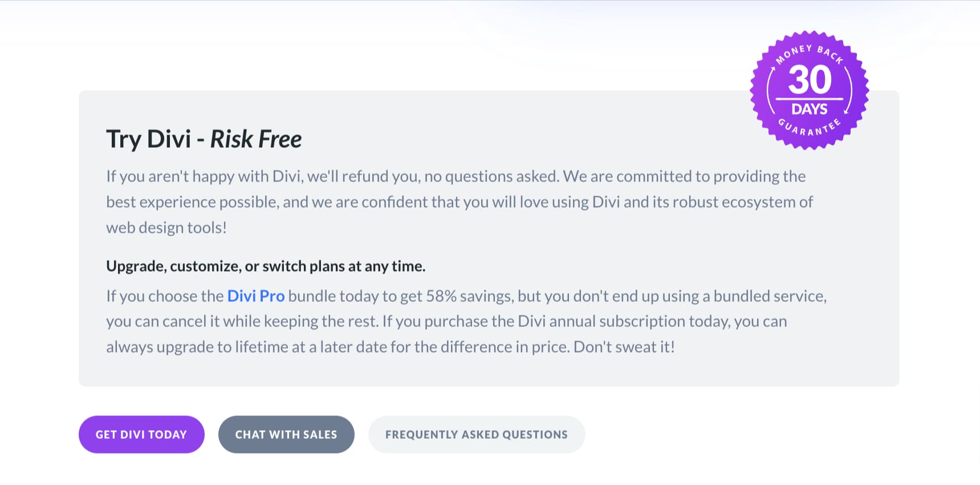This screenshot has width=980, height=485.
Task: Click the DAYS label on the badge
Action: [x=810, y=109]
